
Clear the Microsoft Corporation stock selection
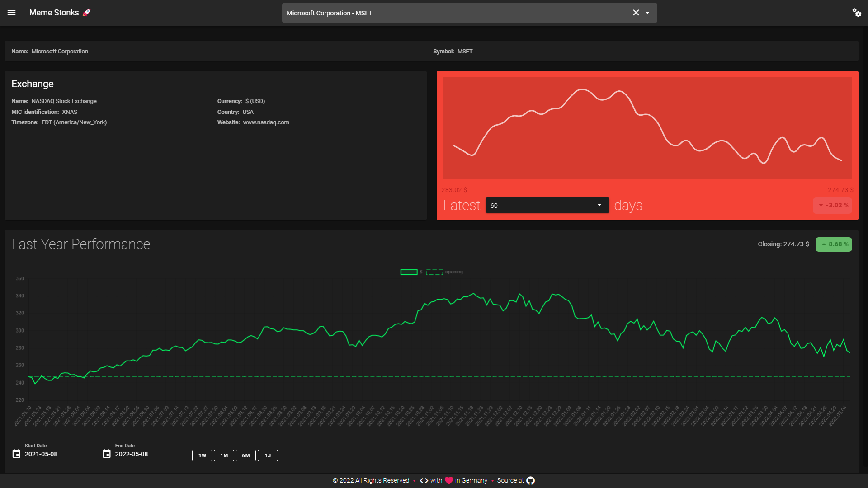636,13
